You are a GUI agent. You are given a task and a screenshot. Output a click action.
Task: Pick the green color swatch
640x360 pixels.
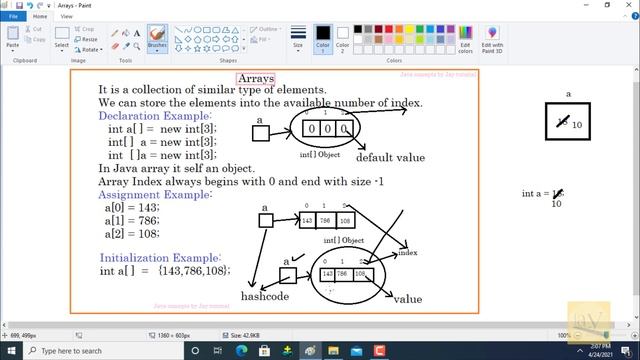point(420,29)
